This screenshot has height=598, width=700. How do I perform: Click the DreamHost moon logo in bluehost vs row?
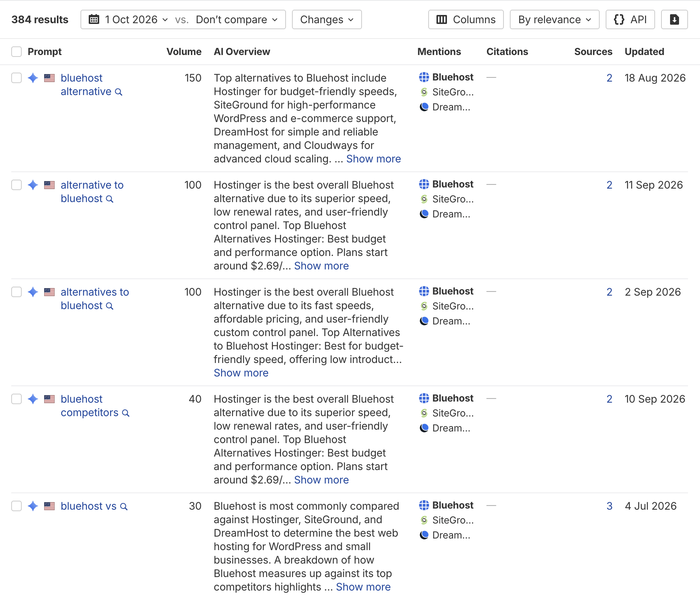click(424, 535)
